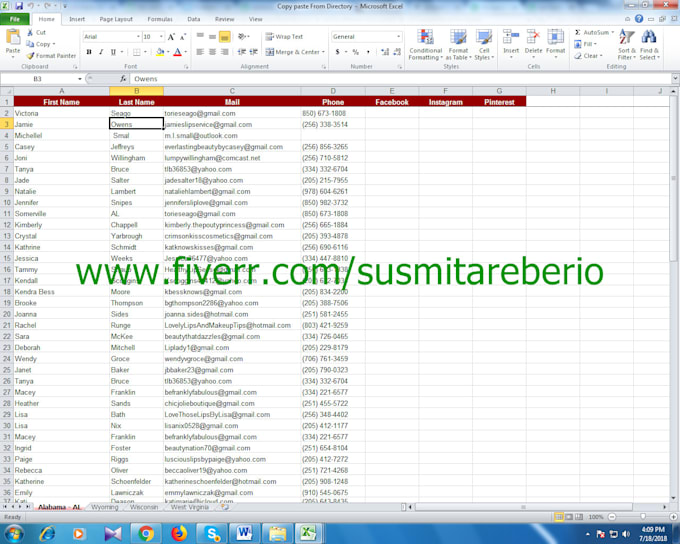Decrease the cell indent
The width and height of the screenshot is (680, 544).
pos(242,52)
